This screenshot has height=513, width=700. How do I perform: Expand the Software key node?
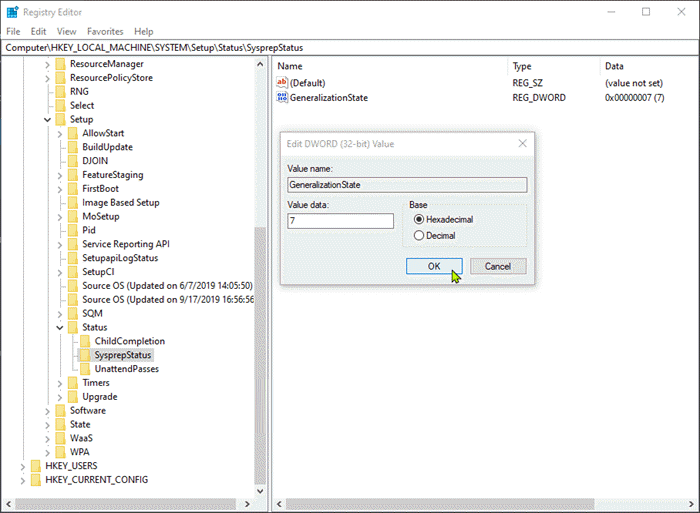point(47,410)
